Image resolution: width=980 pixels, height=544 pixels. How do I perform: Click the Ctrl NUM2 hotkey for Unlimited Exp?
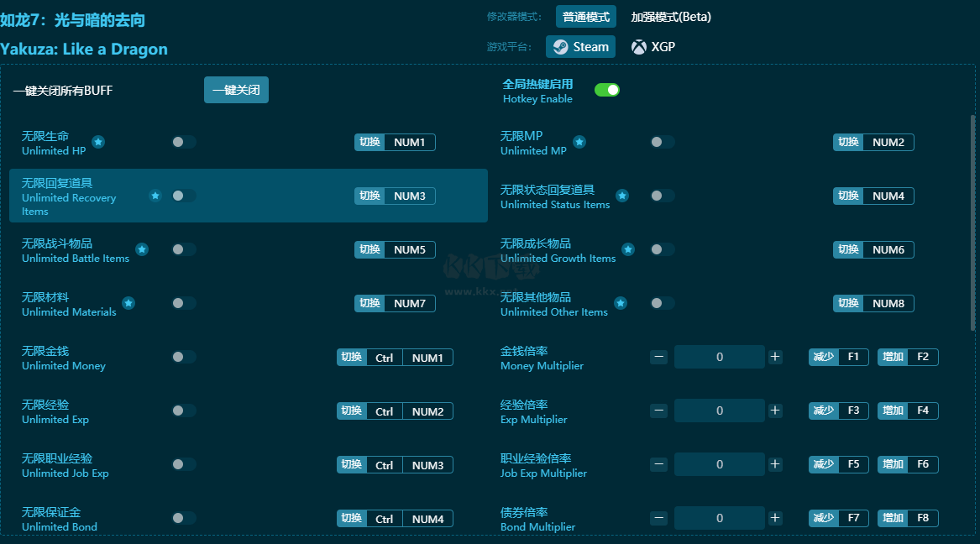click(395, 411)
